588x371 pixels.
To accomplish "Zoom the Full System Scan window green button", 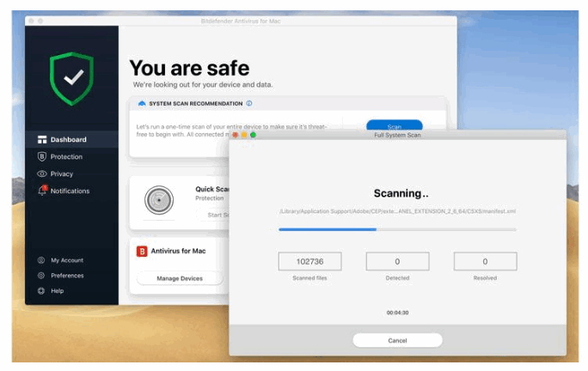I will tap(253, 135).
